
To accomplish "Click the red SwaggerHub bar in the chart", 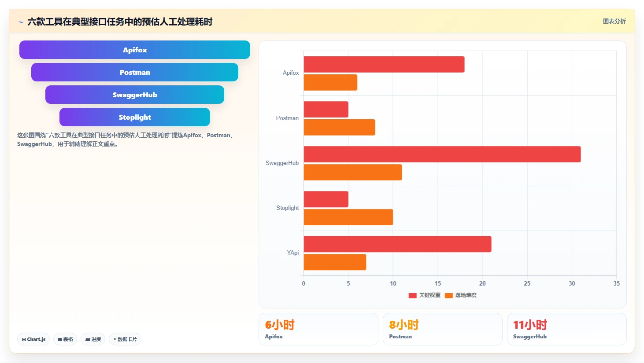I will [x=442, y=154].
